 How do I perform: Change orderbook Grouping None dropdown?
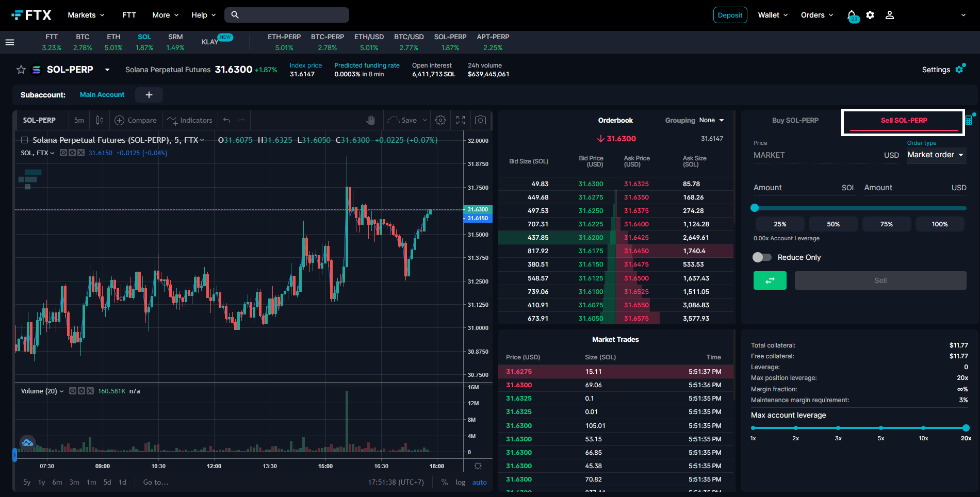point(712,120)
